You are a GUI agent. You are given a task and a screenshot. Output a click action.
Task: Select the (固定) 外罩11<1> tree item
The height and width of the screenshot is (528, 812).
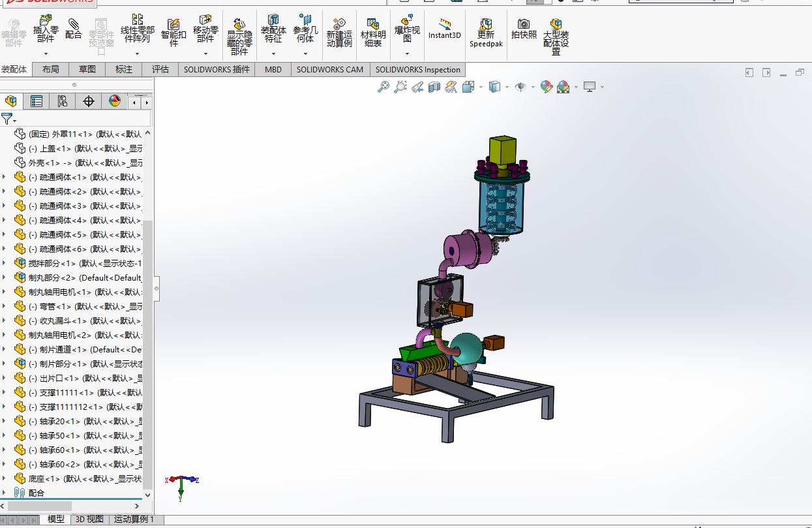[x=78, y=134]
